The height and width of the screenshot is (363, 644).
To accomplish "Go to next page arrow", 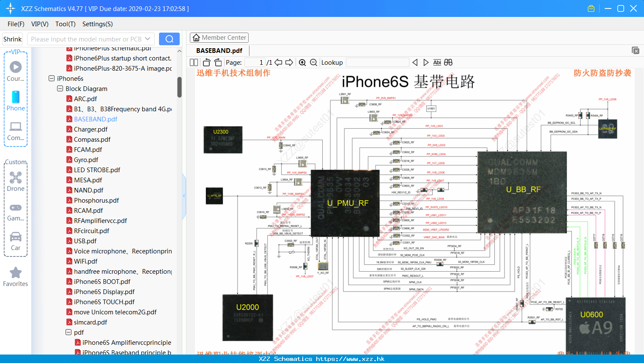I will 289,62.
